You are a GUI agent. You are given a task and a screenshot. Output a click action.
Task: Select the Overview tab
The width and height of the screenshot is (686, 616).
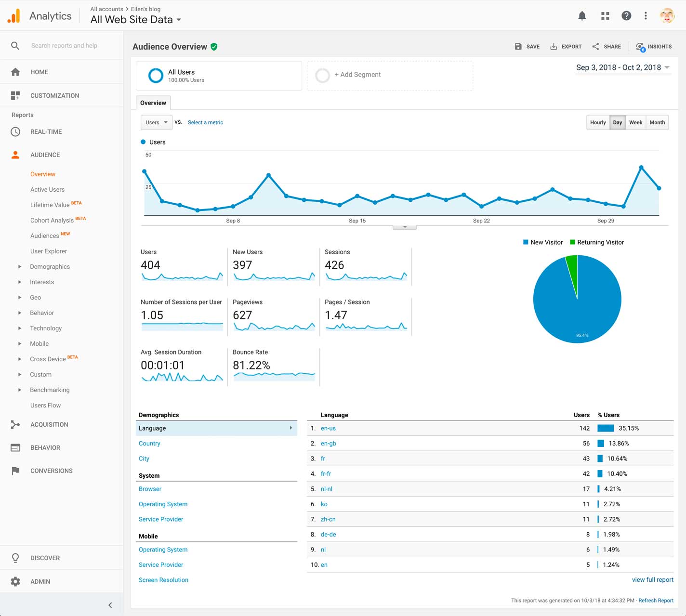pyautogui.click(x=153, y=103)
